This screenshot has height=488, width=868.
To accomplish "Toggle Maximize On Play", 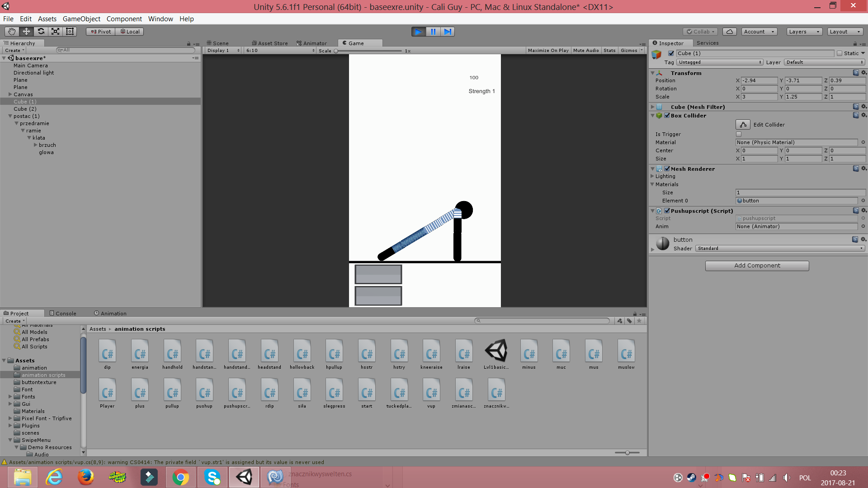I will [548, 51].
